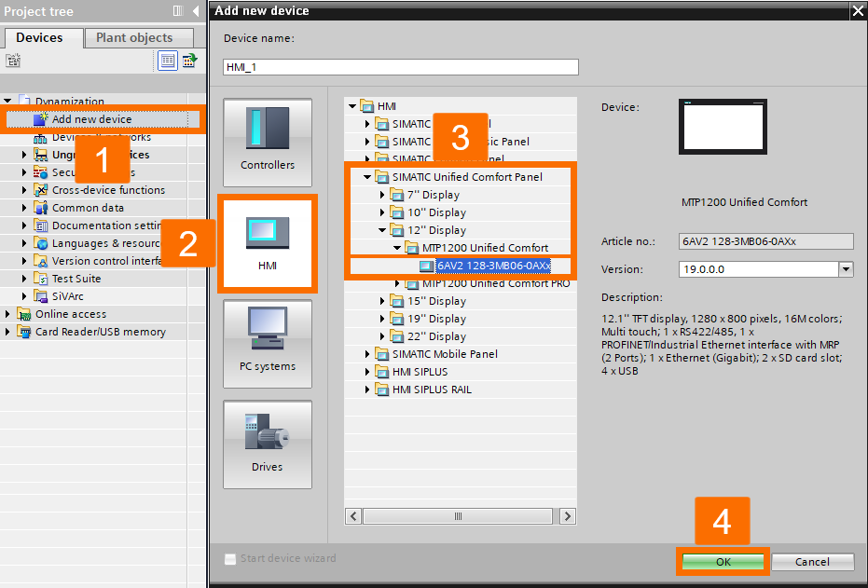Click the HMI root folder icon
This screenshot has height=588, width=868.
pyautogui.click(x=367, y=105)
